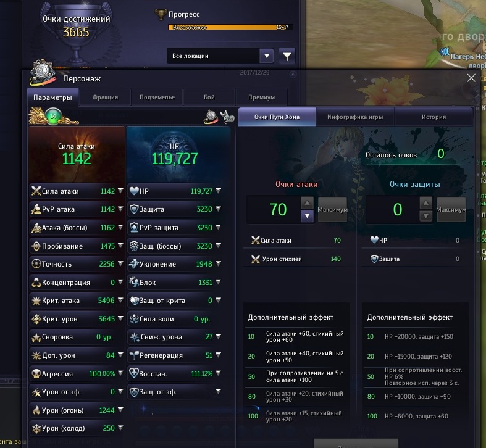486x448 pixels.
Task: Expand the Крит. атака stat details
Action: coord(120,300)
